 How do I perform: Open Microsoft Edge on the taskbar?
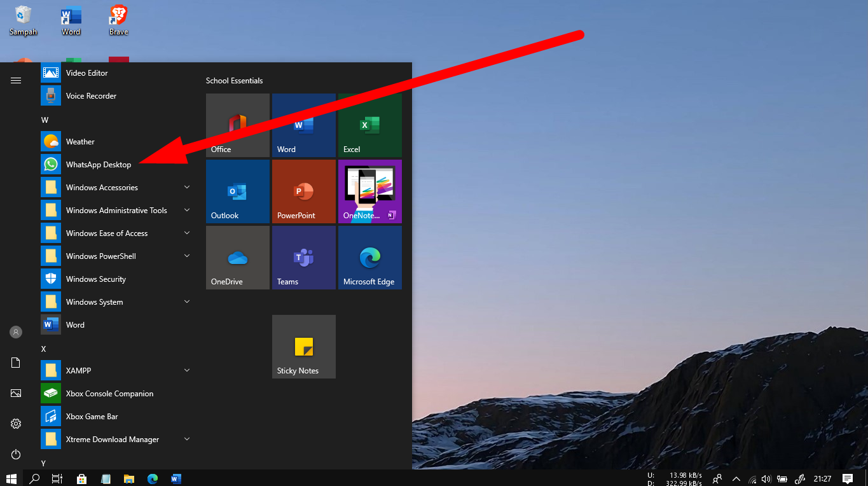[x=153, y=478]
